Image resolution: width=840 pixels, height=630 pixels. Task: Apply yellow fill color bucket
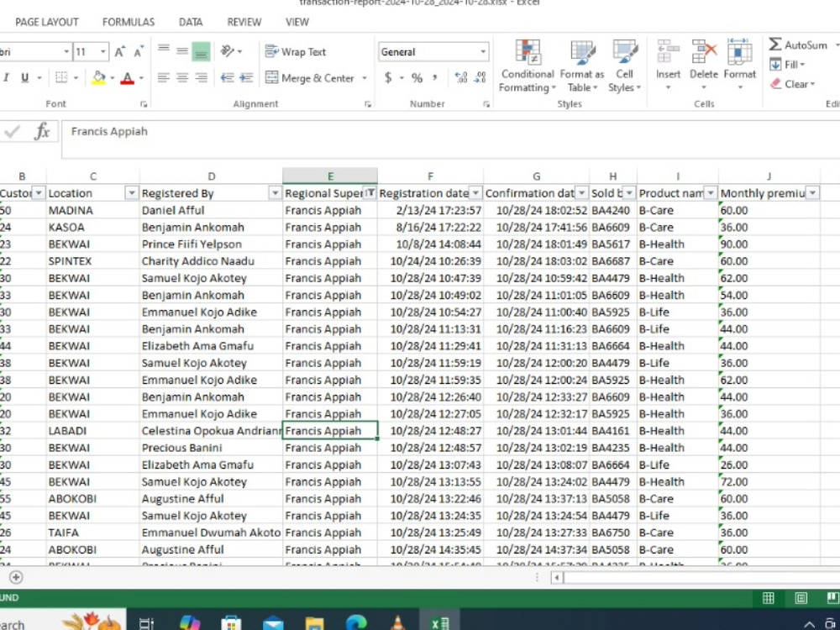click(x=98, y=77)
